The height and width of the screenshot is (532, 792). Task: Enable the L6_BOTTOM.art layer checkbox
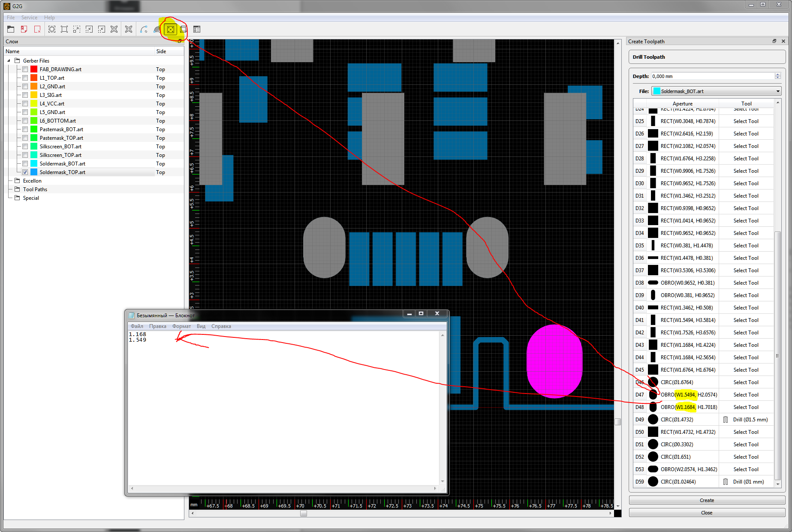pos(25,120)
